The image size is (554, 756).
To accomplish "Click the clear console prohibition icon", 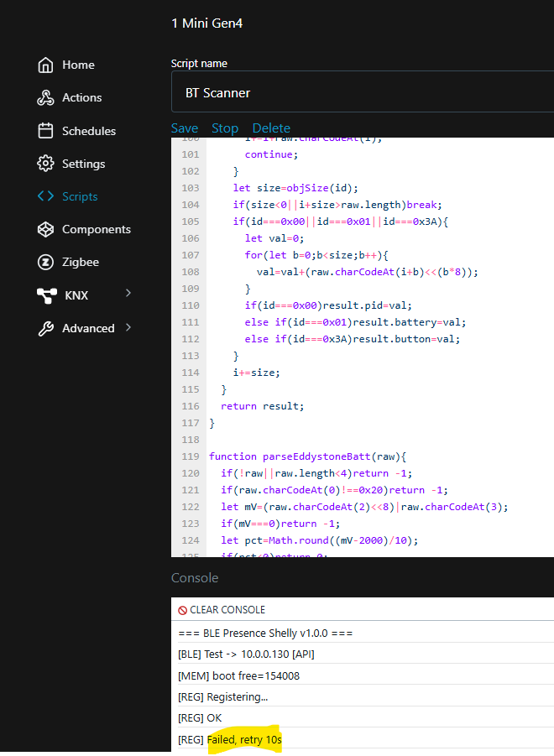I will coord(182,610).
